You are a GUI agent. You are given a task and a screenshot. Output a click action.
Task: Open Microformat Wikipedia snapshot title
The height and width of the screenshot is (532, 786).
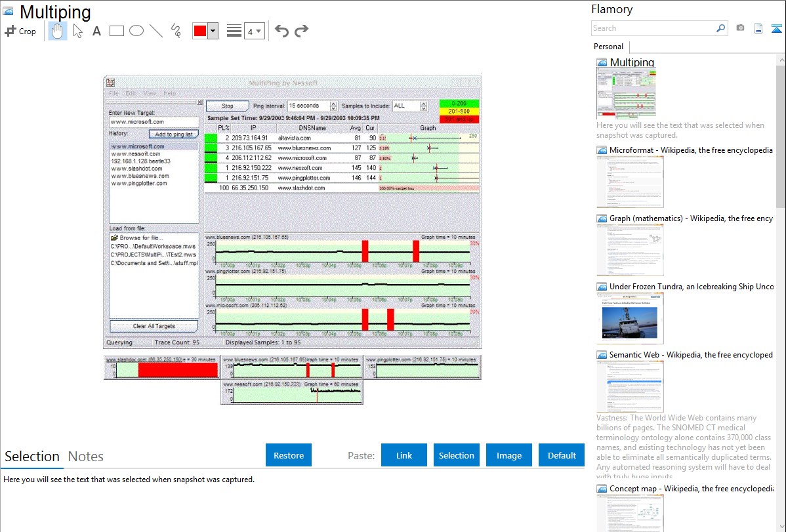(x=691, y=150)
